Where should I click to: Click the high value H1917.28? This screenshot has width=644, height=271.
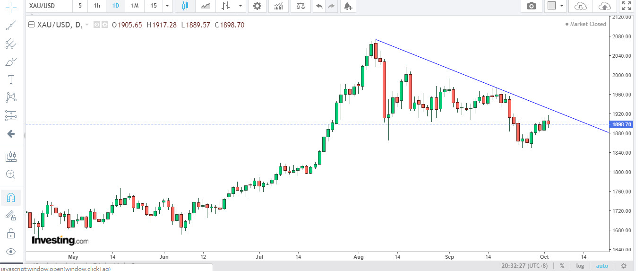coord(162,25)
